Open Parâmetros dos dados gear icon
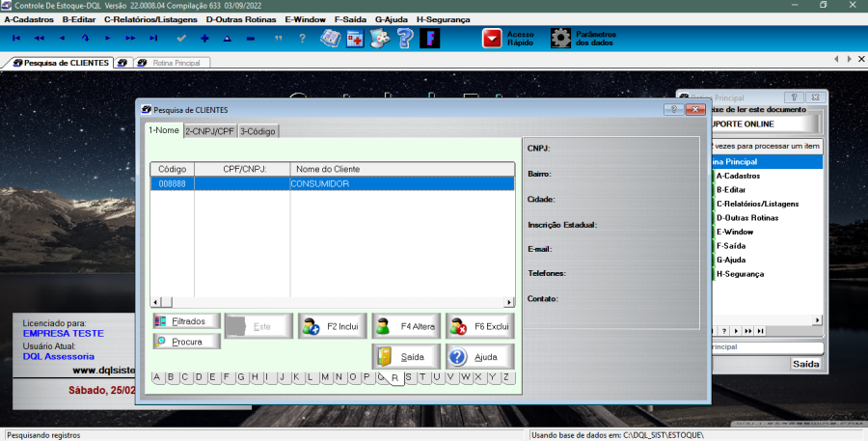This screenshot has width=868, height=441. [x=560, y=39]
